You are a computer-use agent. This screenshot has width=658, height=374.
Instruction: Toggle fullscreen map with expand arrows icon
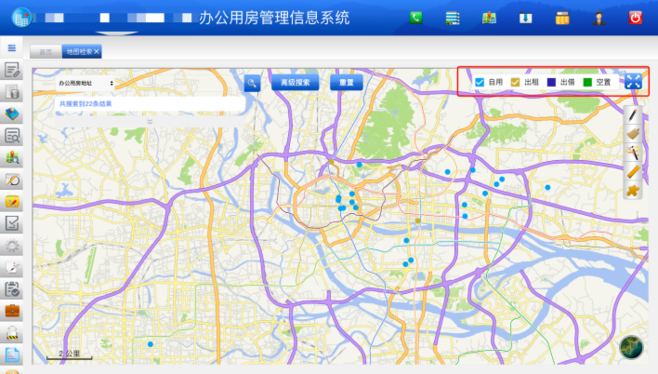pyautogui.click(x=633, y=81)
